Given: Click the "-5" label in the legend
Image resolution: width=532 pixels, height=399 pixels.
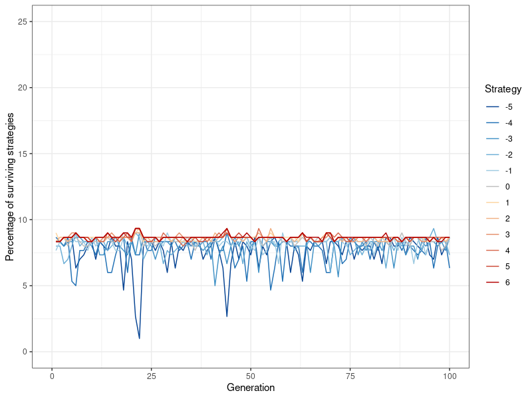Looking at the screenshot, I should click(509, 107).
